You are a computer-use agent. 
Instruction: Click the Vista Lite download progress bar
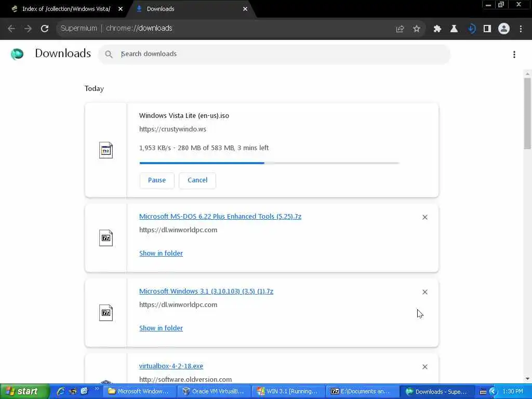pos(270,163)
